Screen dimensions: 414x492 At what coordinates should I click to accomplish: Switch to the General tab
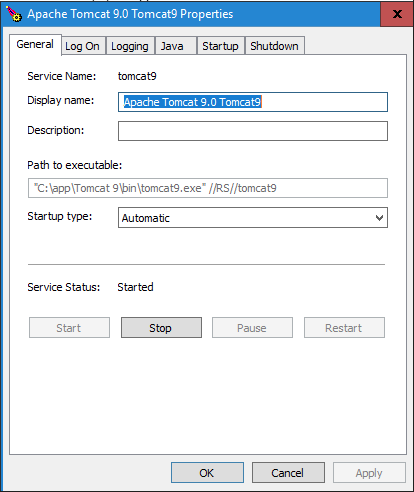pos(35,44)
